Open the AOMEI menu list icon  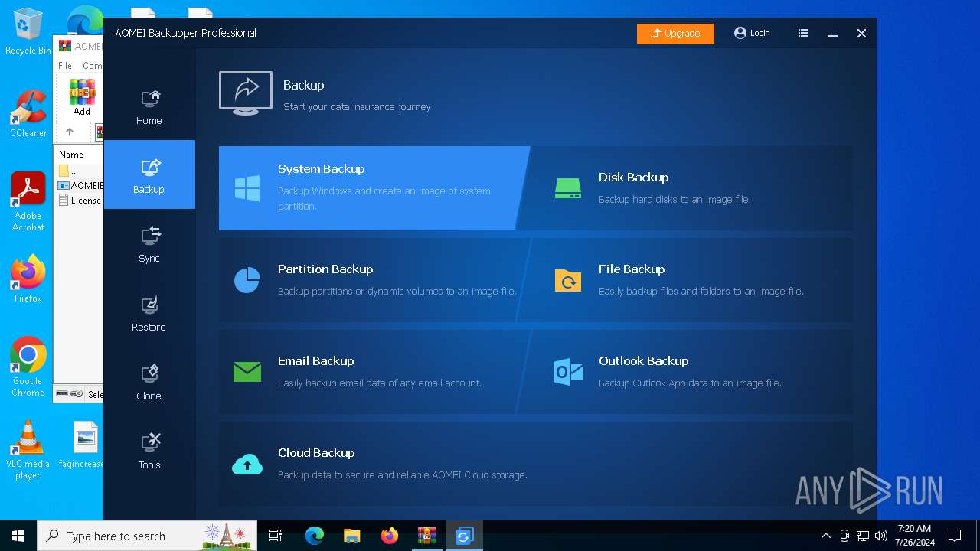coord(803,33)
